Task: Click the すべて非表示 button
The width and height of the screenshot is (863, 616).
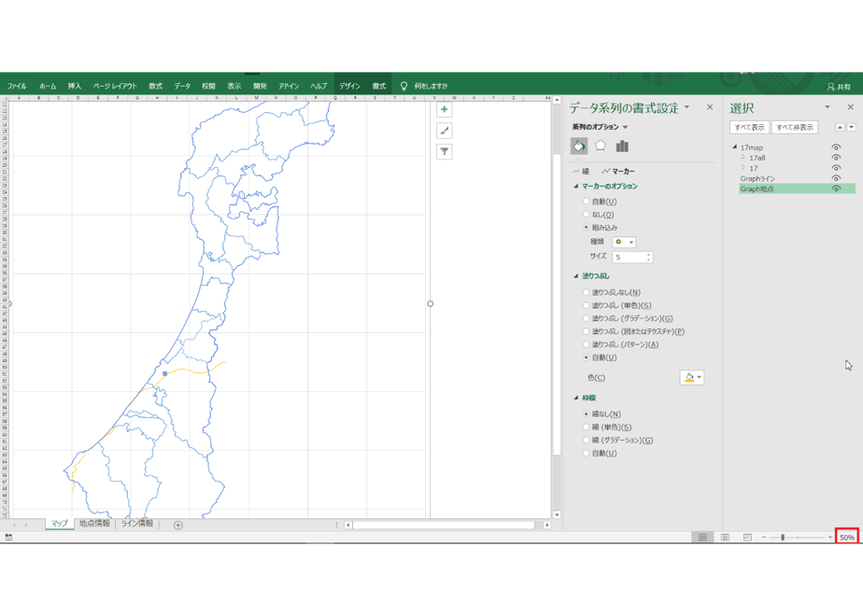Action: [x=795, y=127]
